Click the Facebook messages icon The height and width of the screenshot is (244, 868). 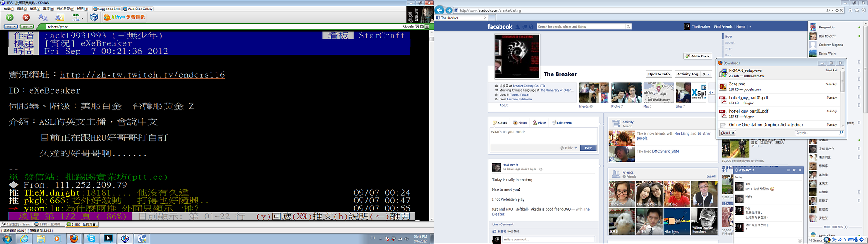525,27
